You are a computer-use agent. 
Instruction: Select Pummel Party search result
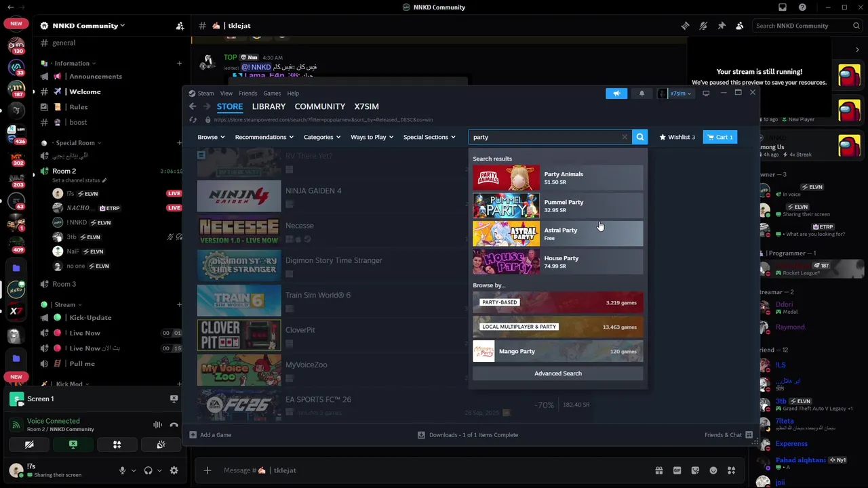pyautogui.click(x=557, y=205)
